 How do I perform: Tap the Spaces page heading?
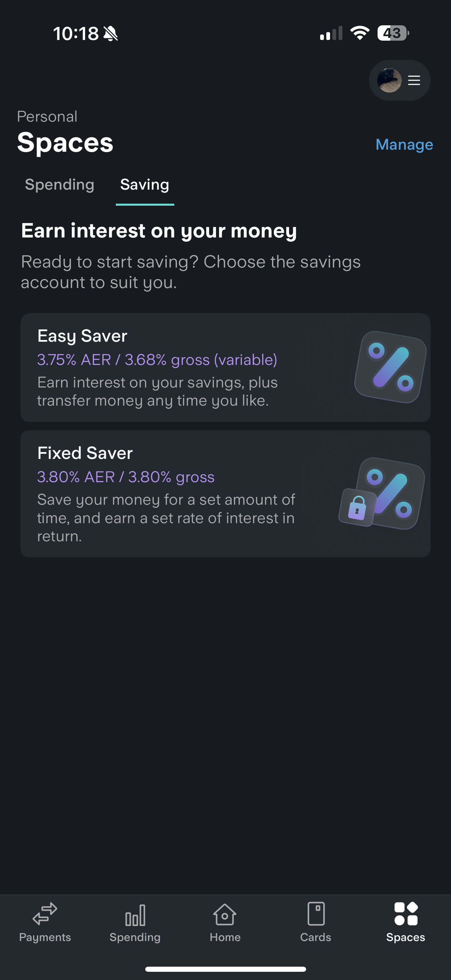pyautogui.click(x=65, y=143)
